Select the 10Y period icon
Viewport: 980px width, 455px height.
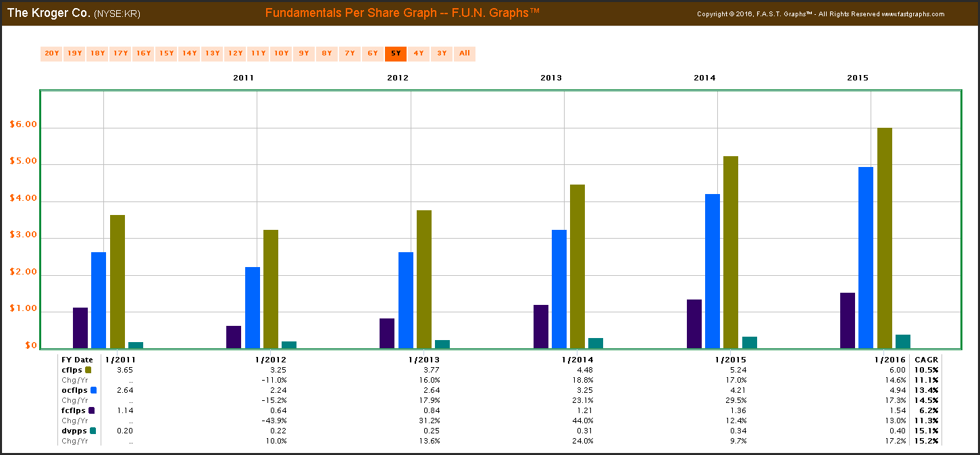pyautogui.click(x=281, y=53)
